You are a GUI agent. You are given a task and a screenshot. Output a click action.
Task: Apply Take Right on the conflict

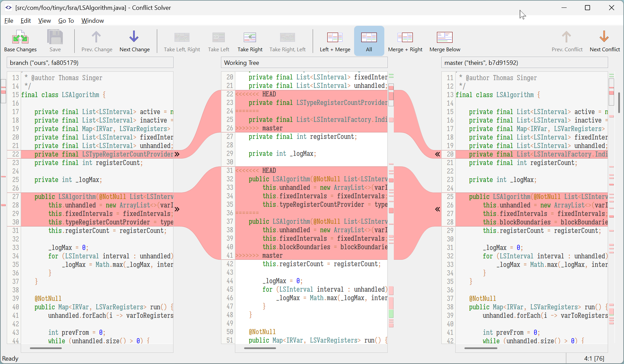250,40
